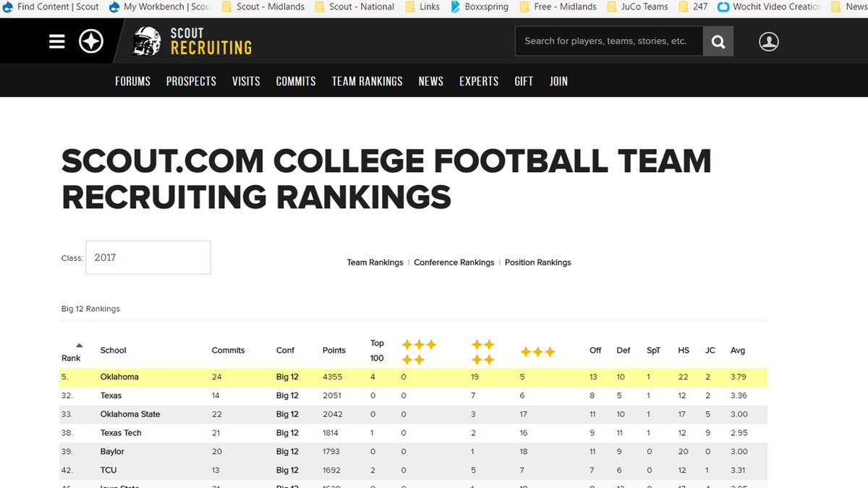Click the Scout Recruiting helmet logo
The height and width of the screenshot is (488, 868).
coord(192,41)
